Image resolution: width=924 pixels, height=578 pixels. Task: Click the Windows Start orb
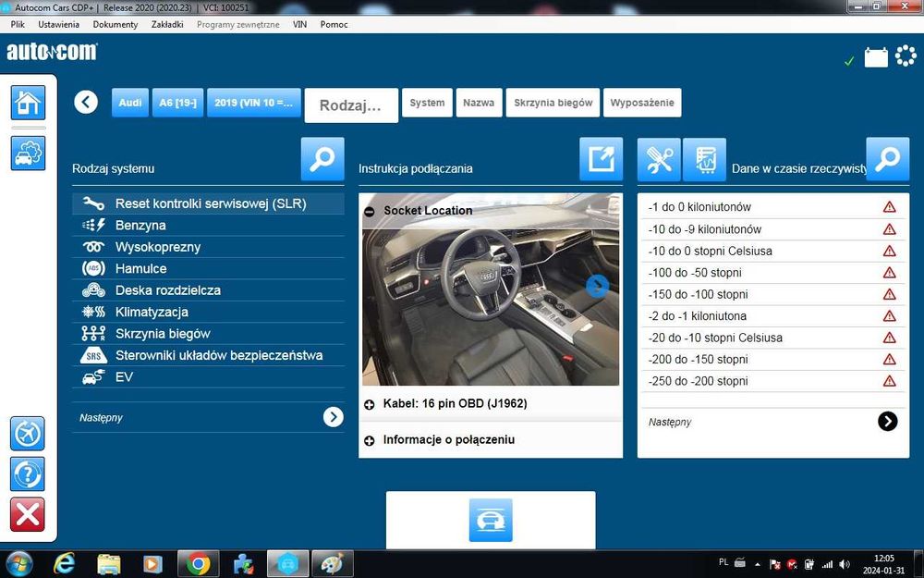[x=19, y=564]
